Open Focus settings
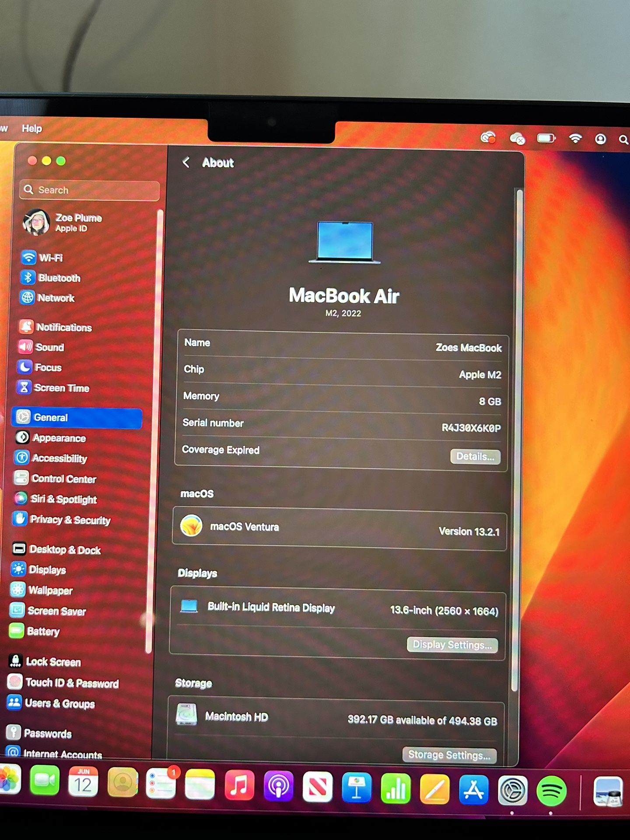The height and width of the screenshot is (840, 630). pyautogui.click(x=39, y=367)
